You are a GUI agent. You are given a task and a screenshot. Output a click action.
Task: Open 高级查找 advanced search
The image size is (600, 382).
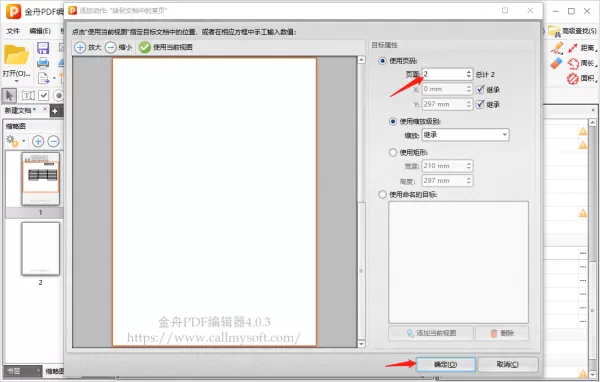click(x=572, y=31)
